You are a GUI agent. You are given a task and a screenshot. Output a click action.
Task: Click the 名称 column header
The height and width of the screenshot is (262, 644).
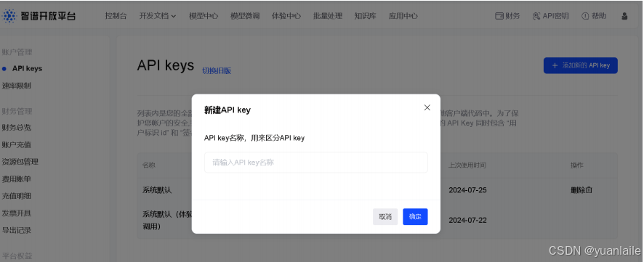(149, 165)
